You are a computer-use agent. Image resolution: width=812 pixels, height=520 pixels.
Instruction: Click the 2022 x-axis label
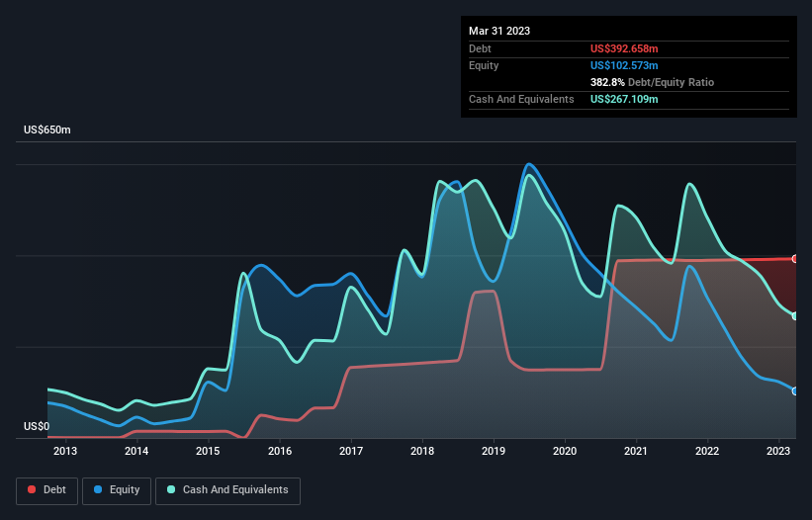(x=707, y=451)
